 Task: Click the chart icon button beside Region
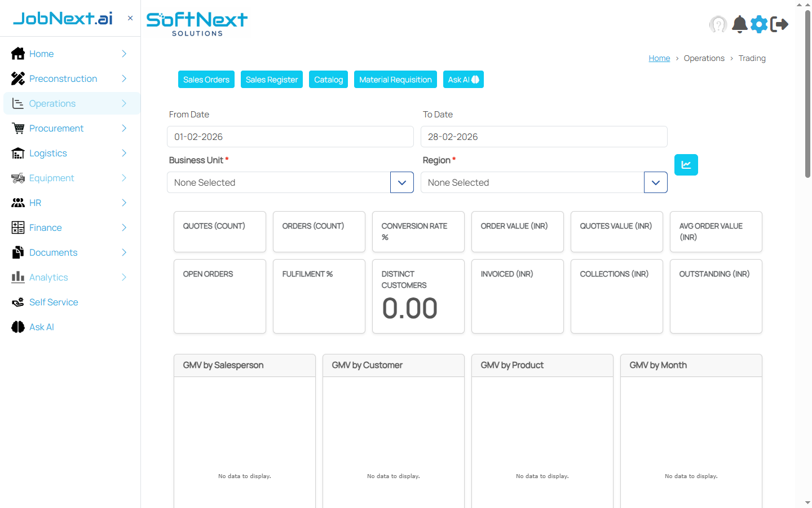[x=686, y=165]
